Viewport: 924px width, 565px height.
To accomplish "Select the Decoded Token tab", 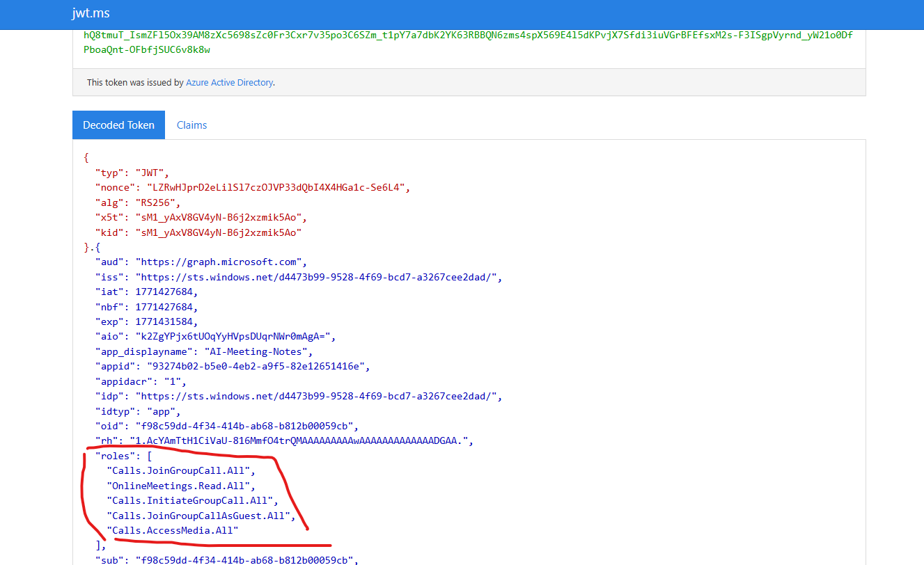I will click(x=118, y=125).
